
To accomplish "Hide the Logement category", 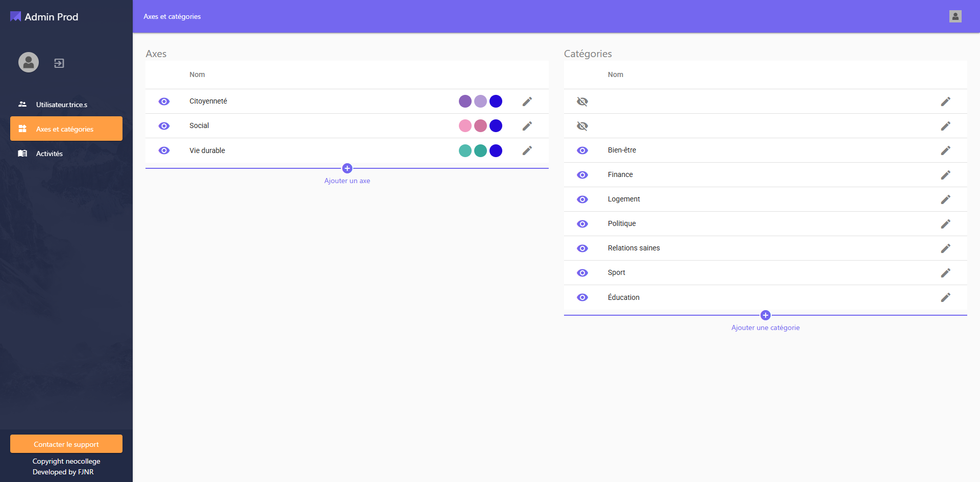I will 582,199.
